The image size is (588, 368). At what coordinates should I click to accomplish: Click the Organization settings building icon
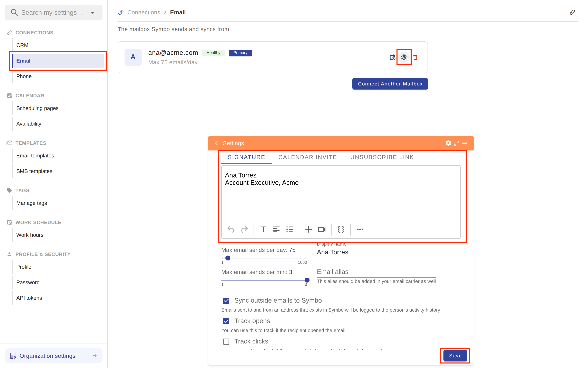[x=13, y=356]
